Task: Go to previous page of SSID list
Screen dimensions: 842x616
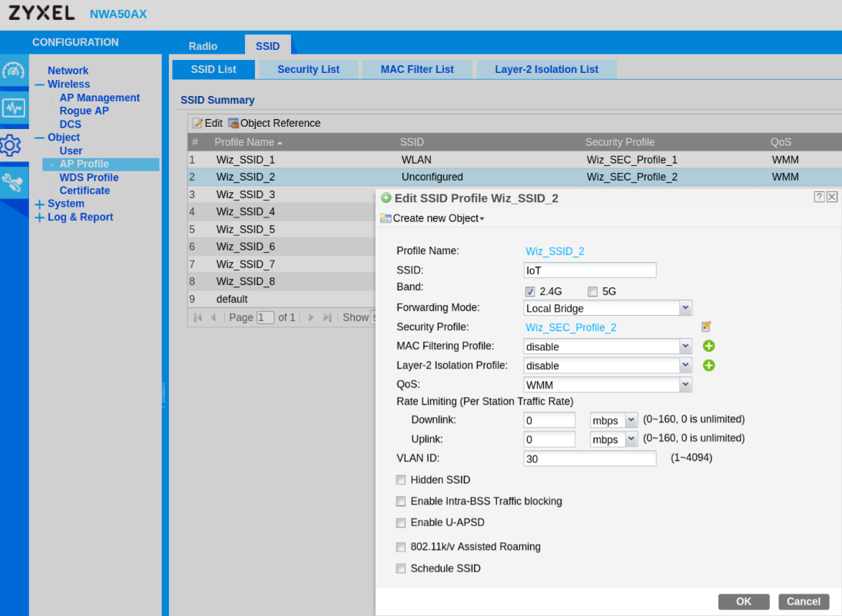Action: click(213, 317)
